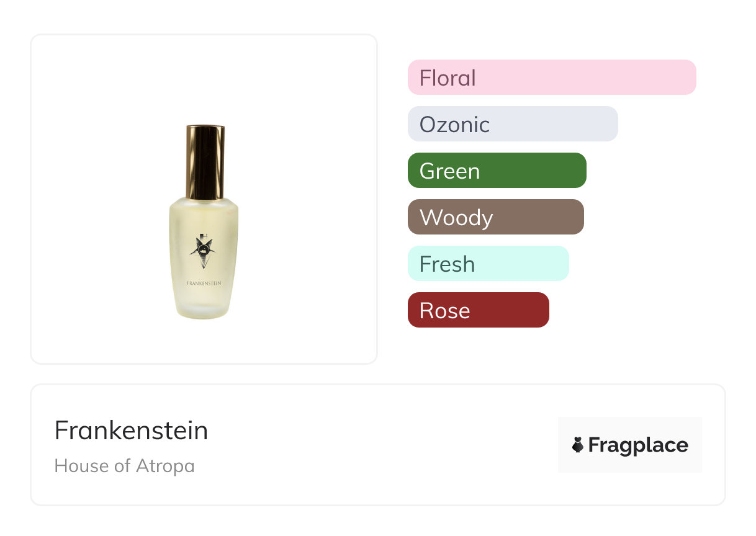Open the House of Atropa brand link
The height and width of the screenshot is (536, 756).
click(124, 466)
